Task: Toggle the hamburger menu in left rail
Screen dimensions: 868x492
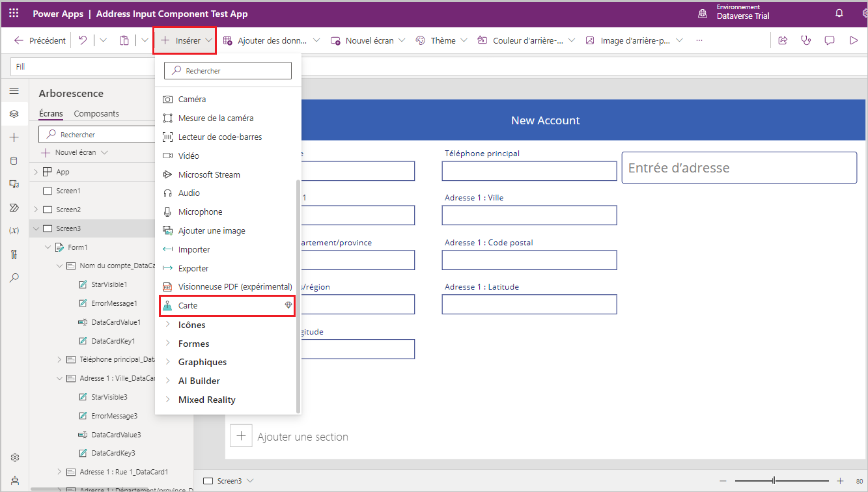Action: pyautogui.click(x=14, y=91)
